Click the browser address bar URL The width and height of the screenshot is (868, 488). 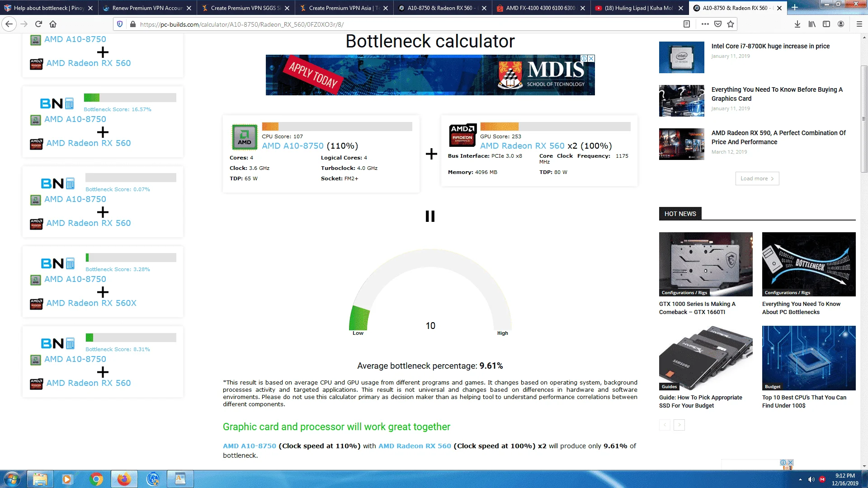click(x=242, y=24)
